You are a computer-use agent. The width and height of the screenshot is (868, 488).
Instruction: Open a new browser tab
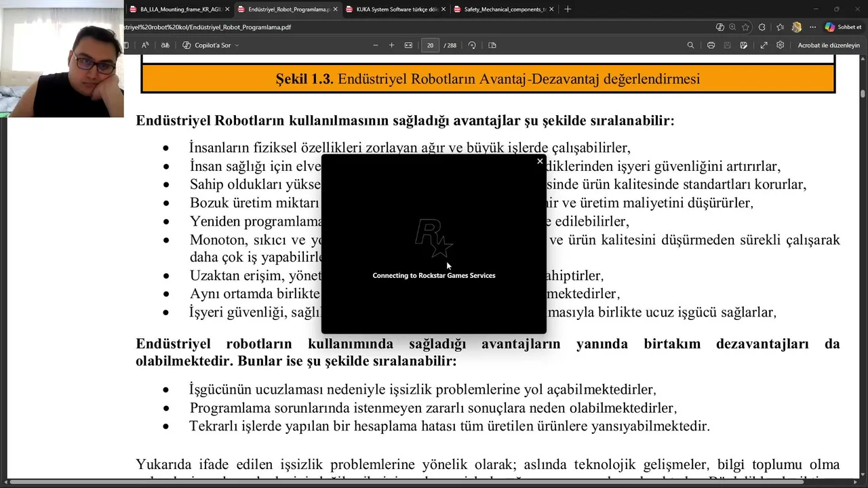568,9
